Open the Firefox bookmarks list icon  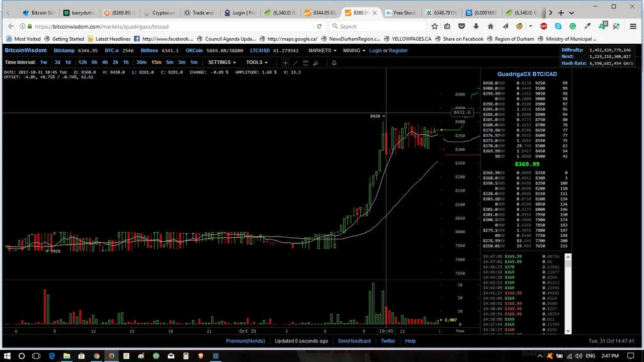447,26
